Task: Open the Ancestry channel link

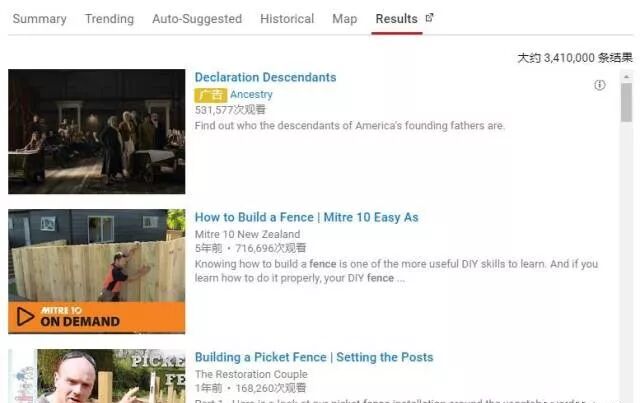Action: tap(251, 94)
